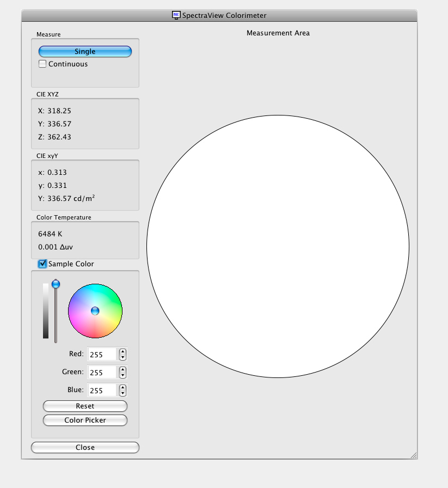
Task: Decrease Blue value with down stepper arrow
Action: tap(123, 393)
